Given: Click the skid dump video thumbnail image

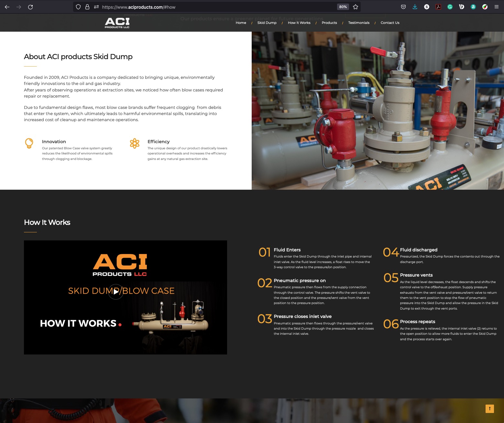Looking at the screenshot, I should (x=126, y=297).
